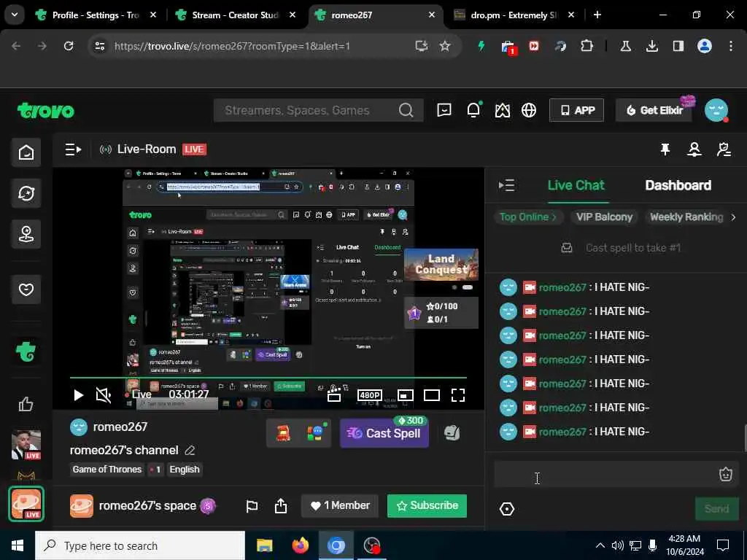Click the APP button

point(576,111)
